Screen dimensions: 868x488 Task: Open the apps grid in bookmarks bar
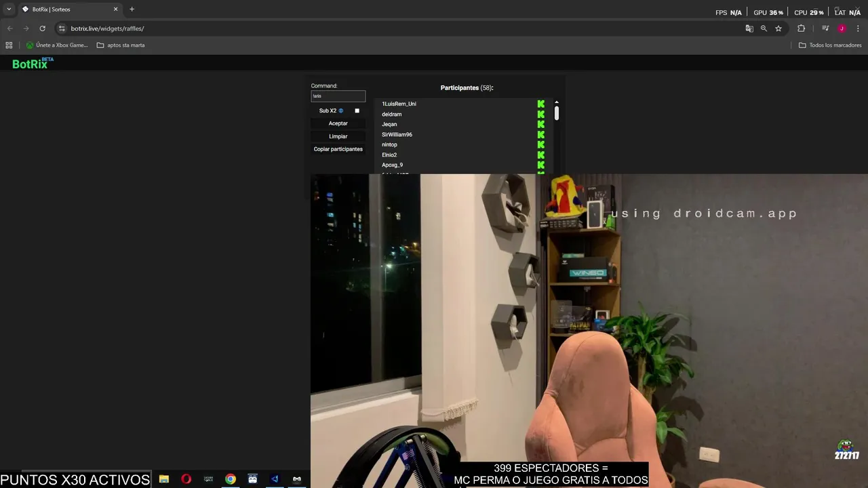pyautogui.click(x=9, y=45)
